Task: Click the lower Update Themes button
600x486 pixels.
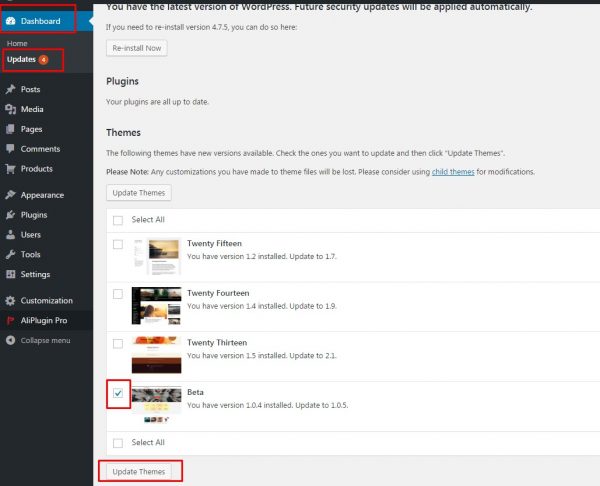Action: 139,472
